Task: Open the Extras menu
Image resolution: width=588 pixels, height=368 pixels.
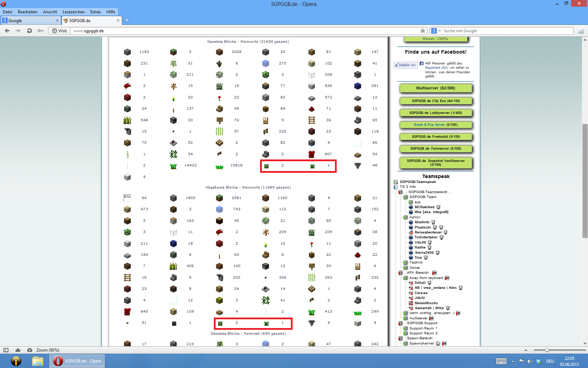Action: (x=95, y=12)
